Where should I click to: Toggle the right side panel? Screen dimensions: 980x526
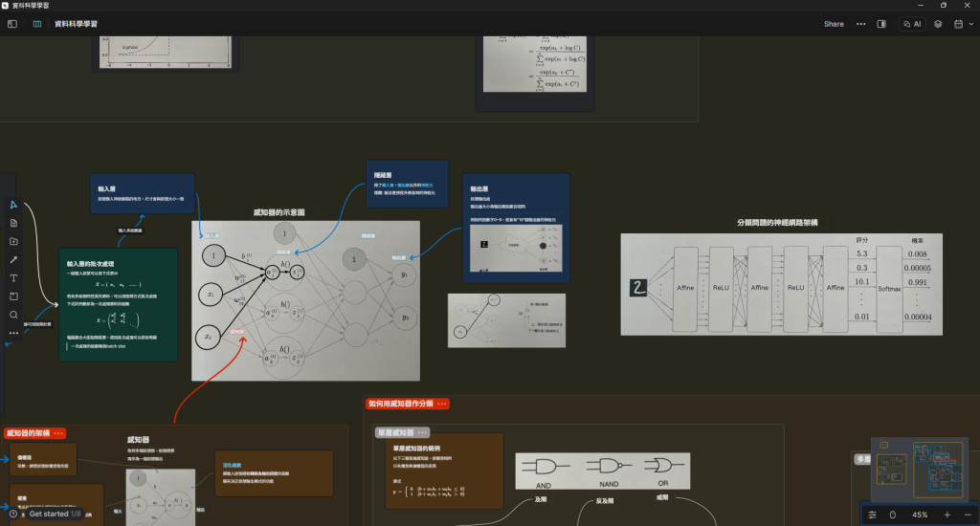(x=881, y=24)
